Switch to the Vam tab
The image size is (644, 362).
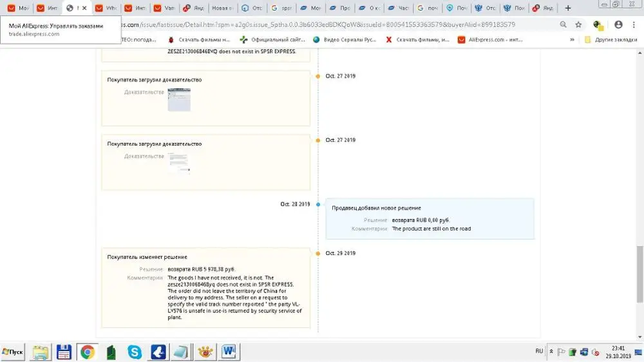(x=165, y=8)
